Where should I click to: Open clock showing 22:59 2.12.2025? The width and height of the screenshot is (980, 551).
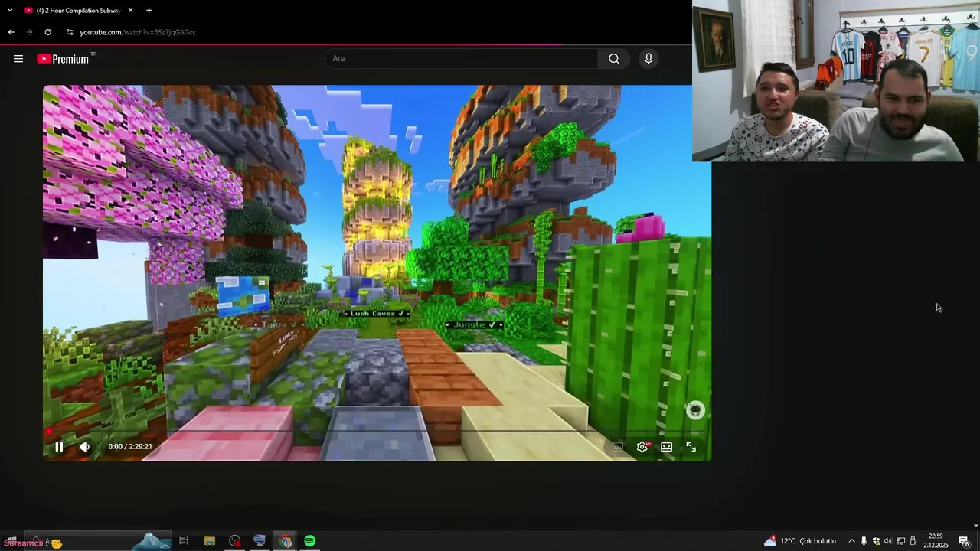click(936, 541)
